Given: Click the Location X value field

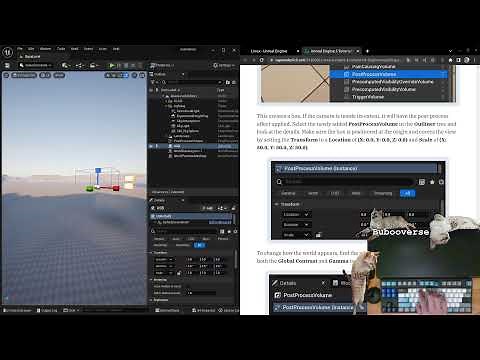Looking at the screenshot, I should [191, 259].
